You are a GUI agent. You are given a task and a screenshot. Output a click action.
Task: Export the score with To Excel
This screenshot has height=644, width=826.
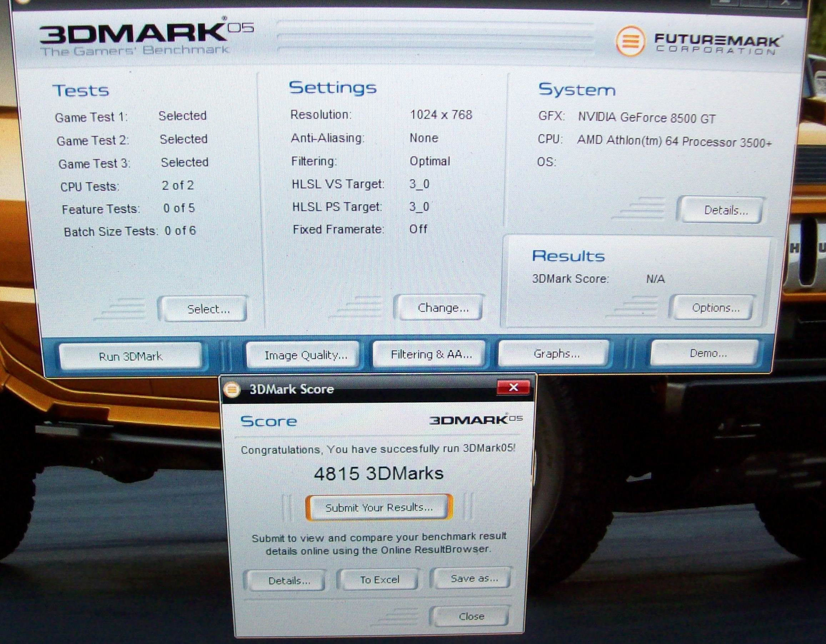pyautogui.click(x=379, y=580)
